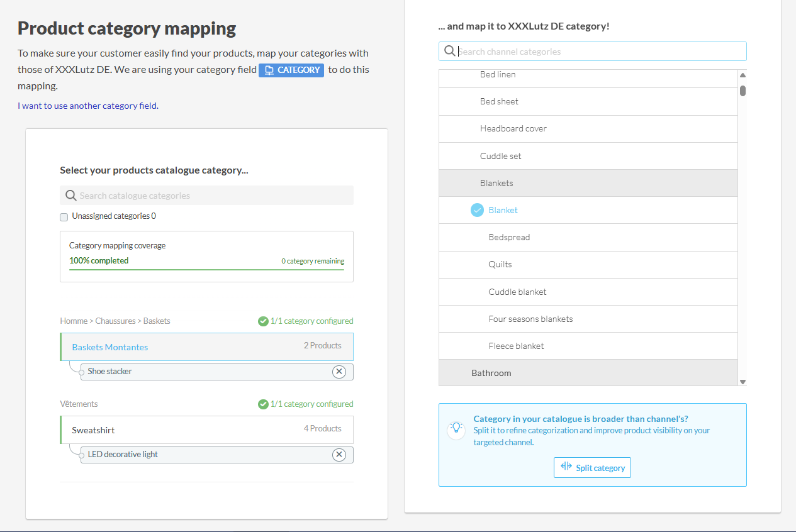The width and height of the screenshot is (796, 532).
Task: Click the magnifier icon in channel search
Action: click(450, 52)
